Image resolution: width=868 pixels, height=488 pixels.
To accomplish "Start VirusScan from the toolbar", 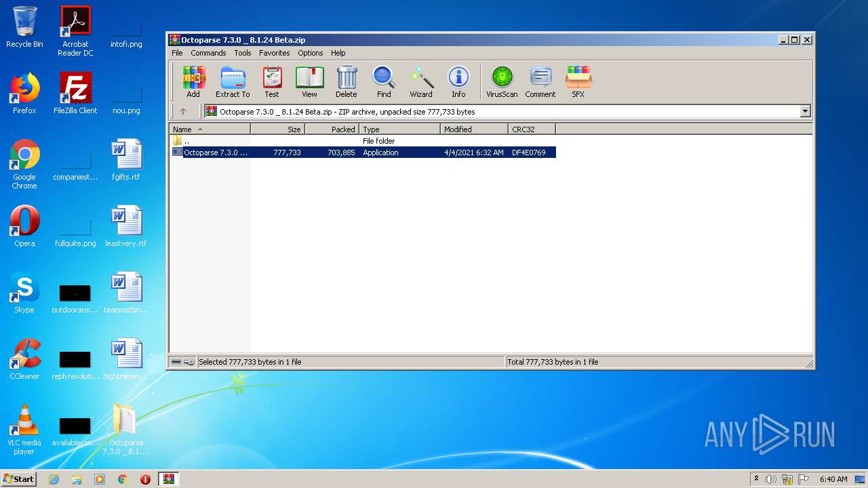I will (x=502, y=82).
